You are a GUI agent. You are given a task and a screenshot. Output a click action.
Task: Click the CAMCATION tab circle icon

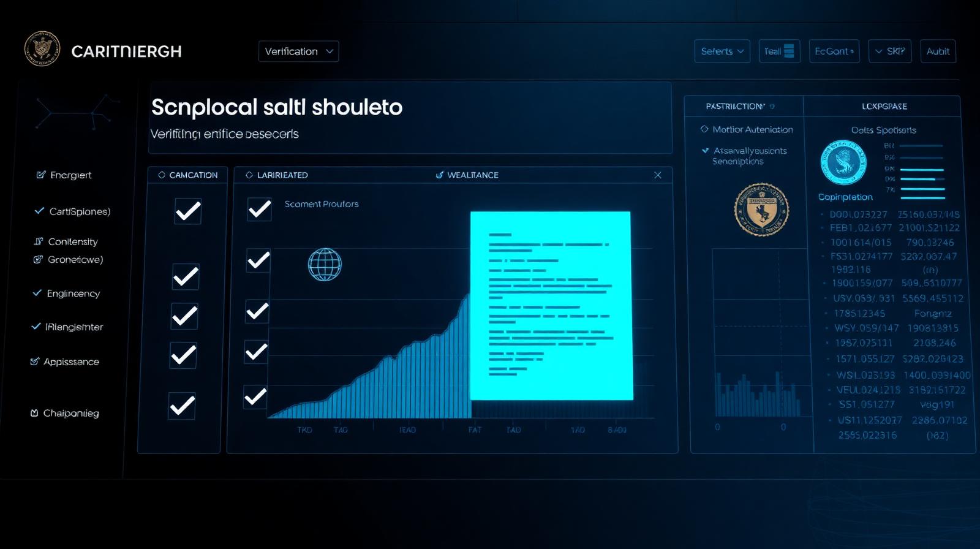pyautogui.click(x=162, y=175)
